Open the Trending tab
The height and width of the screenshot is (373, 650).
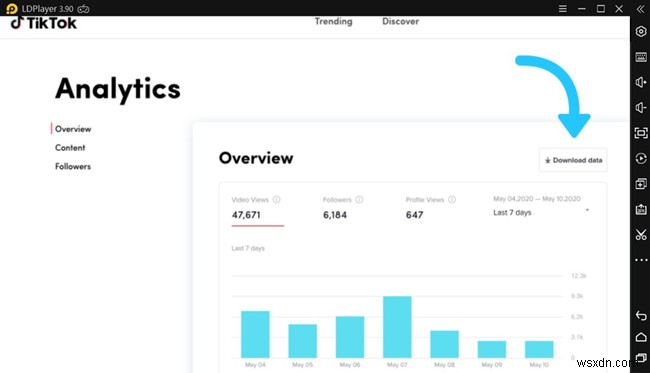click(333, 21)
